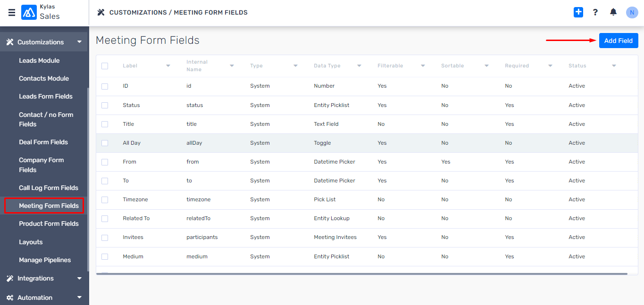
Task: Click the 'participants' internal name cell
Action: pos(202,238)
